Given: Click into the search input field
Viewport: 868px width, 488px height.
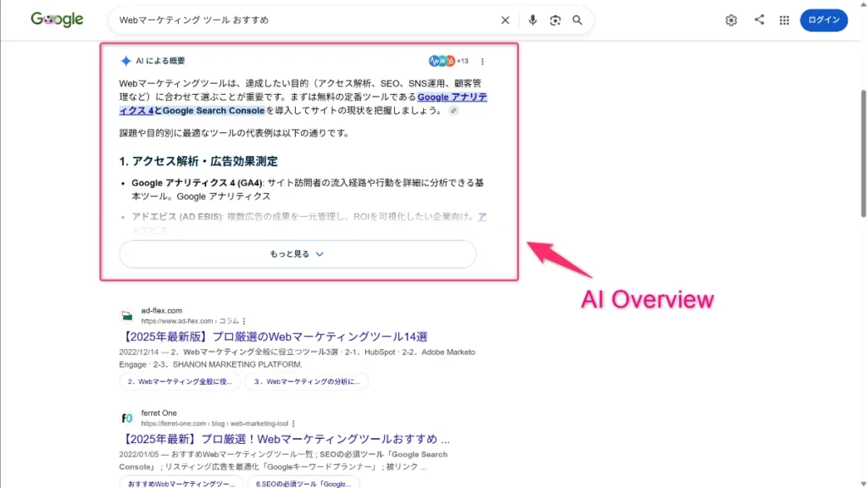Looking at the screenshot, I should [x=304, y=20].
